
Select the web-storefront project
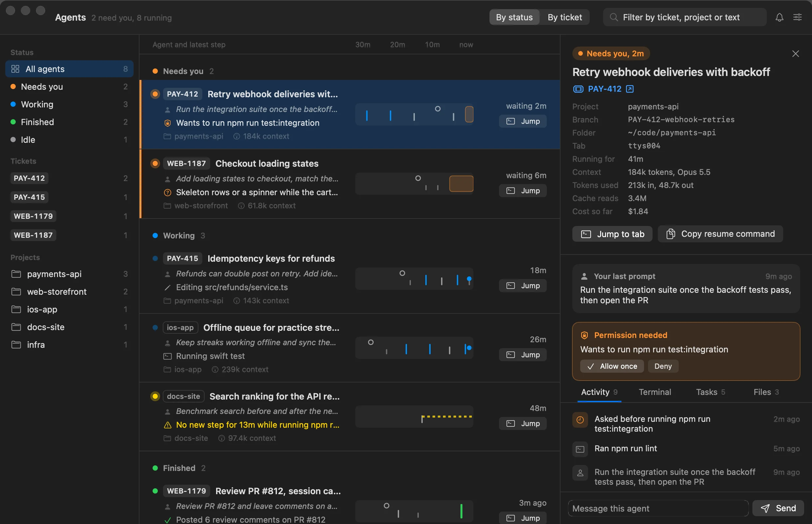pyautogui.click(x=69, y=291)
